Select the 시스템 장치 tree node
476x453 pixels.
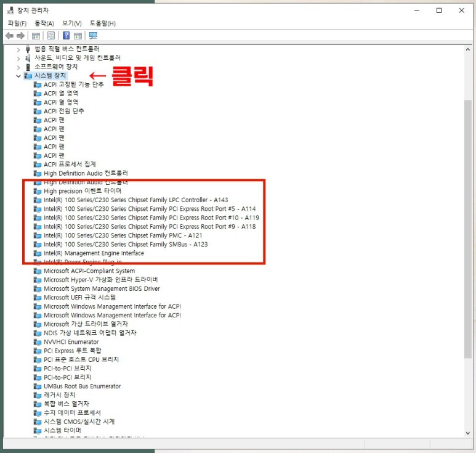50,76
